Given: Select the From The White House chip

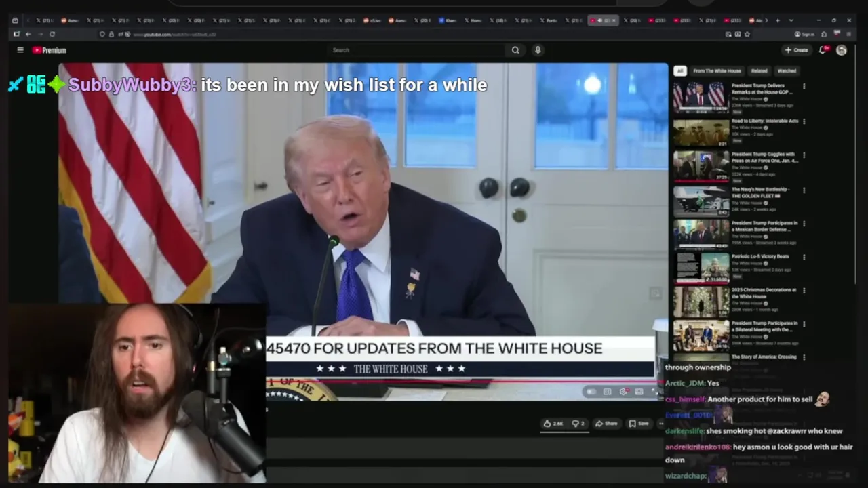Looking at the screenshot, I should point(717,70).
